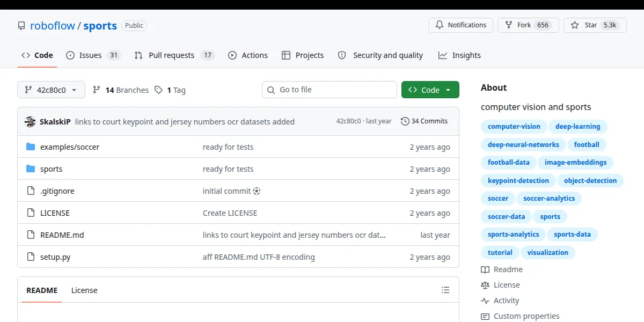Open the 42c80c0 branch selector dropdown
The image size is (644, 322).
(52, 90)
